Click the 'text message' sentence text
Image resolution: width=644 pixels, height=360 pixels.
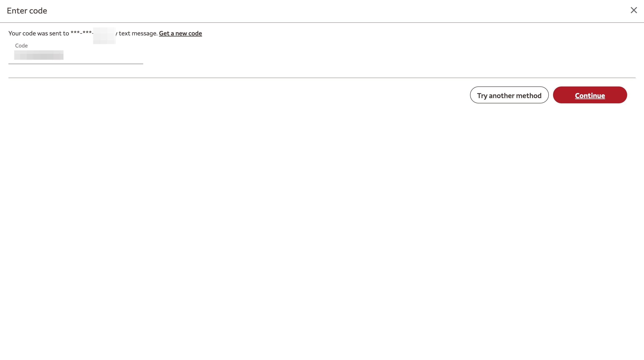(x=138, y=33)
